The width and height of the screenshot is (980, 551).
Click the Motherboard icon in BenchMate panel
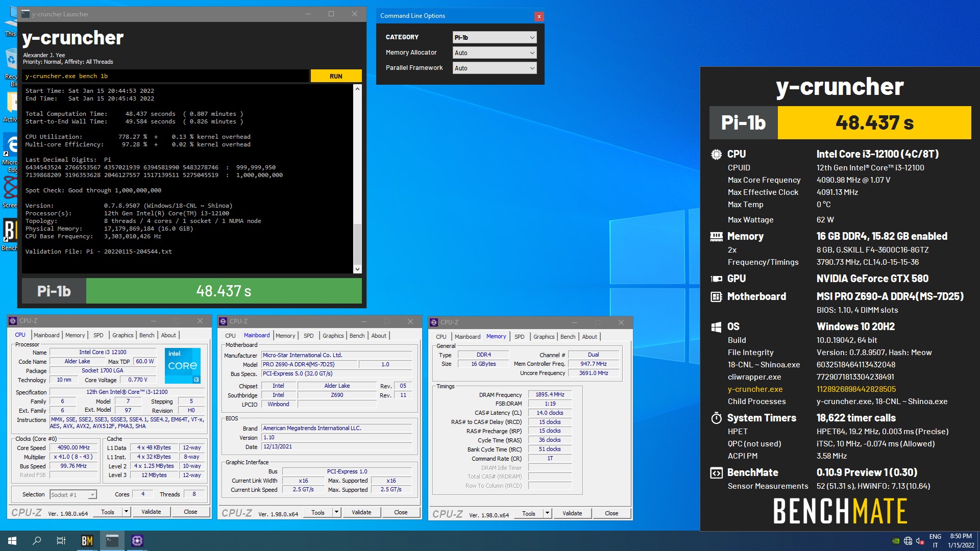717,296
